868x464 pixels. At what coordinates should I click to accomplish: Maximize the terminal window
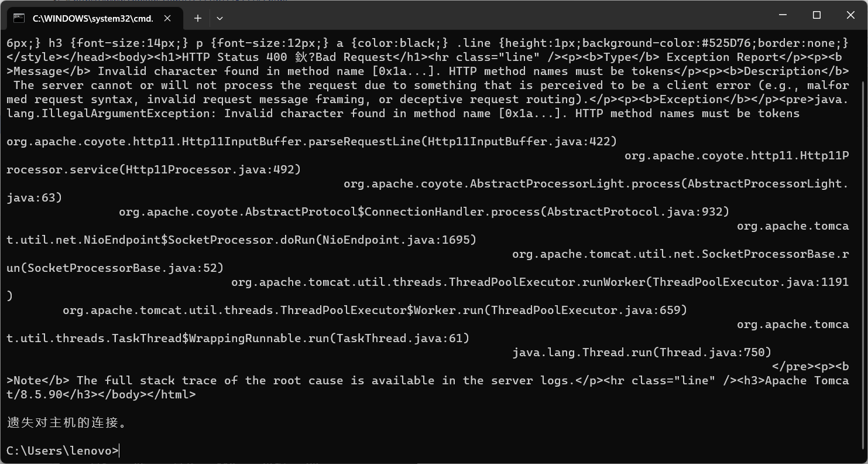[x=817, y=15]
